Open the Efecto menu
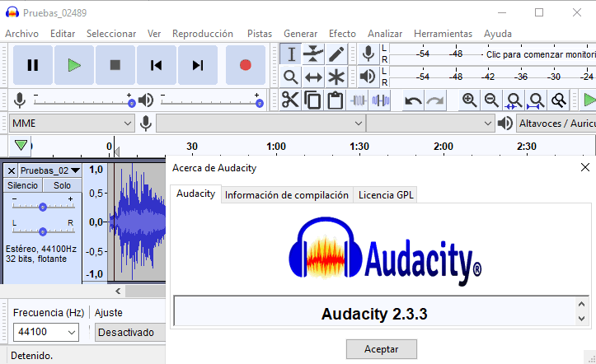Screen dimensions: 596x364 pos(342,34)
